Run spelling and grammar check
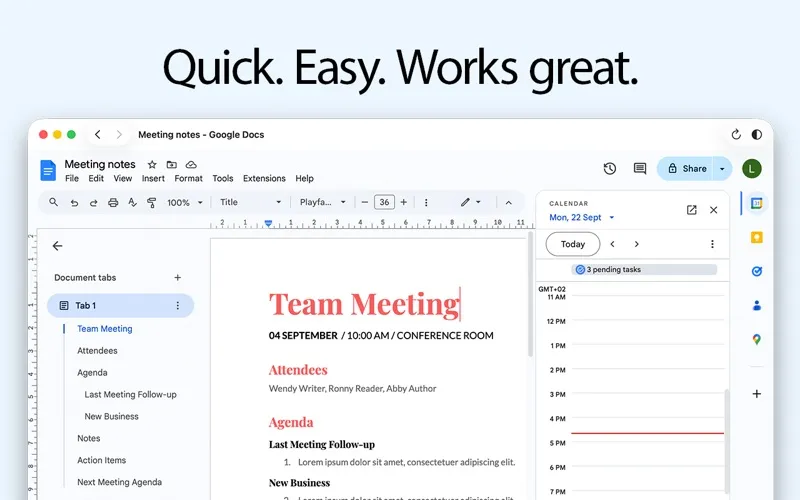800x500 pixels. (x=132, y=203)
